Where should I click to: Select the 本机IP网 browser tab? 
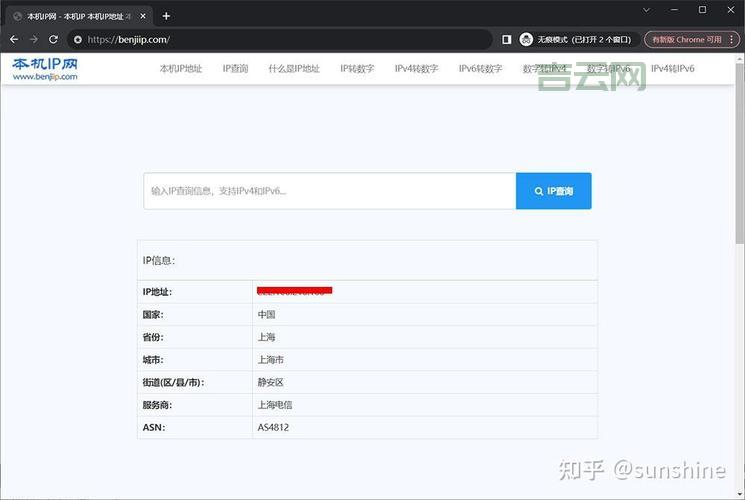pyautogui.click(x=78, y=16)
